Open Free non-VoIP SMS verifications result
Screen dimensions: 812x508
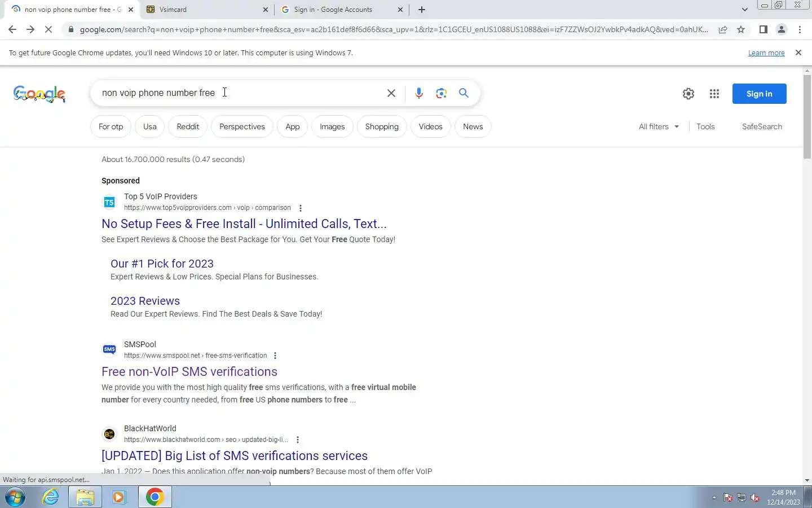click(x=189, y=371)
